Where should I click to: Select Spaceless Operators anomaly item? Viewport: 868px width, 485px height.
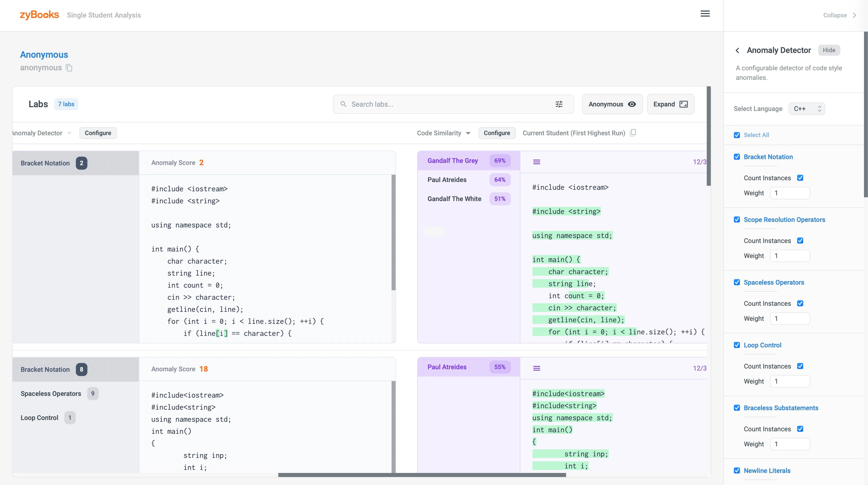coord(51,394)
